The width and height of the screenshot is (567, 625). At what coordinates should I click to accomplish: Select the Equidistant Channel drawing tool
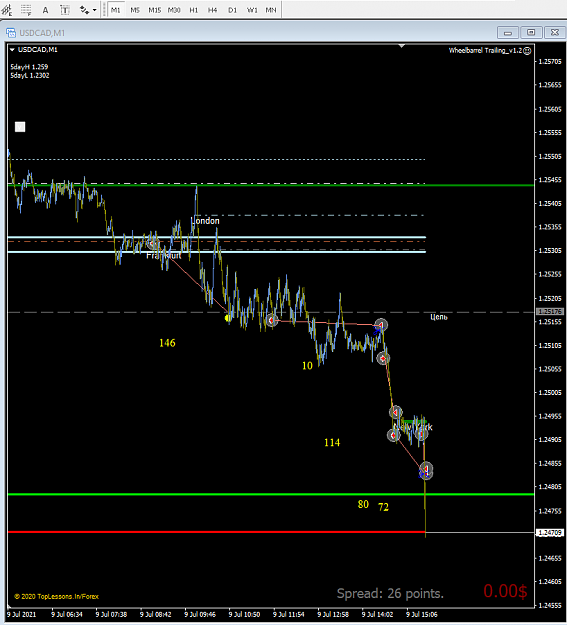click(7, 10)
